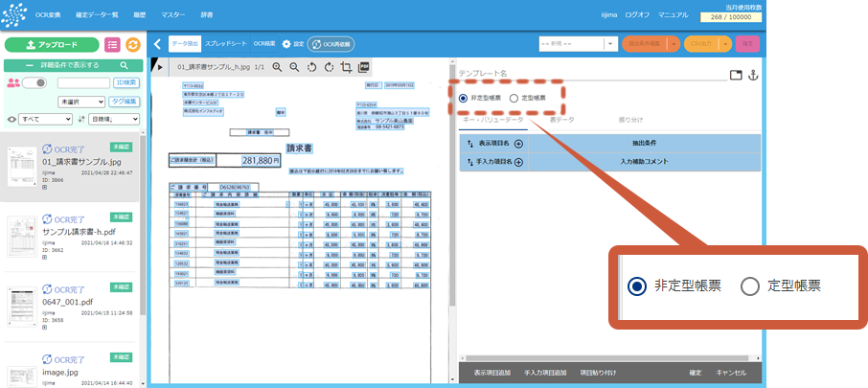Switch to the 表データ tab
868x388 pixels.
pyautogui.click(x=561, y=120)
